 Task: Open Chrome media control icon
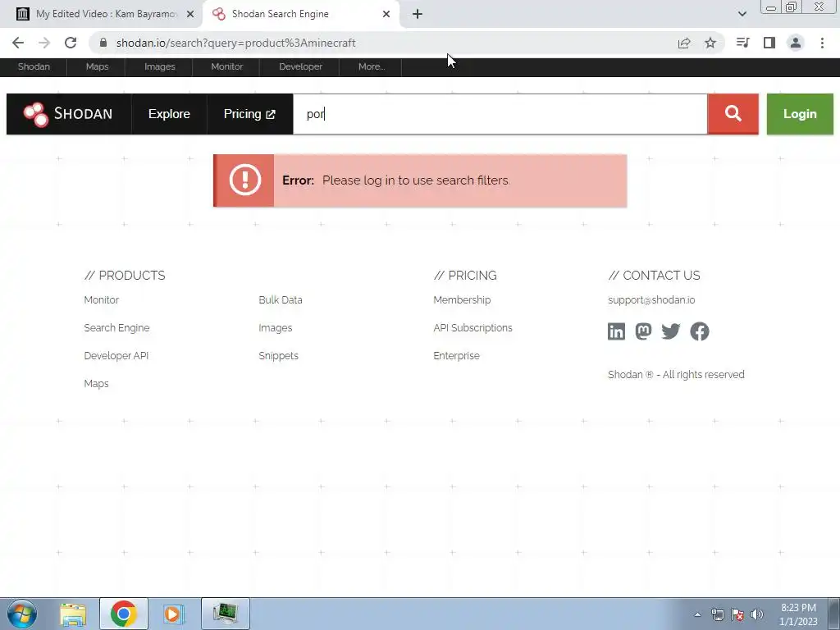coord(742,43)
